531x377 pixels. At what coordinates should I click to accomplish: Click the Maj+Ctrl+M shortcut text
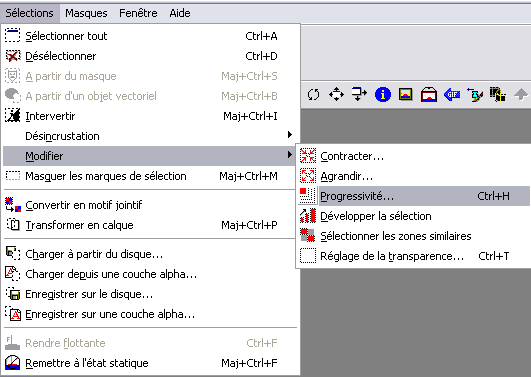click(x=248, y=176)
